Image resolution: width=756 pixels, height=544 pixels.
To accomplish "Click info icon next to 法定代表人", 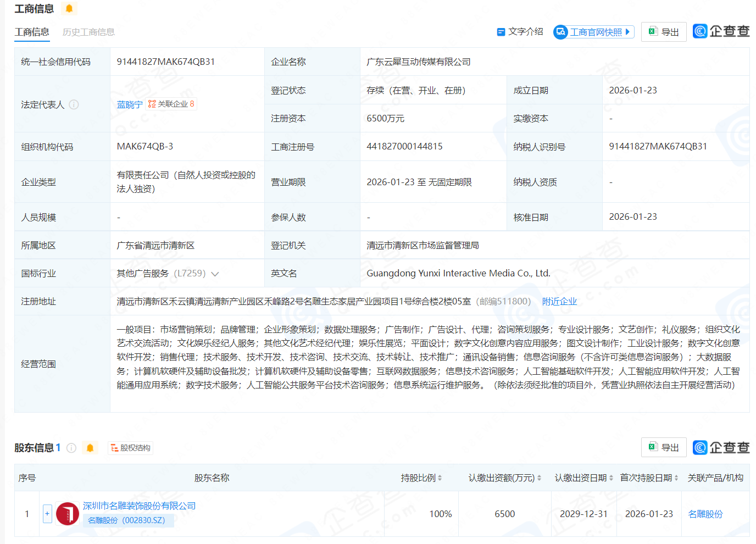I will (74, 104).
